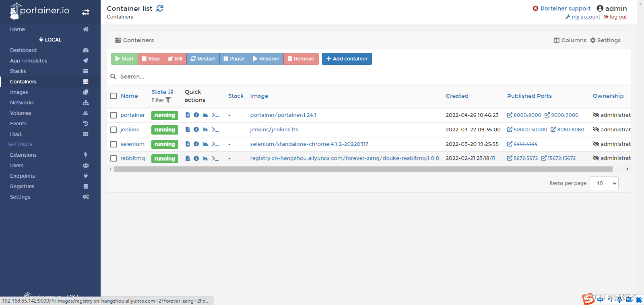
Task: Open logs icon for jenkins container
Action: [188, 130]
